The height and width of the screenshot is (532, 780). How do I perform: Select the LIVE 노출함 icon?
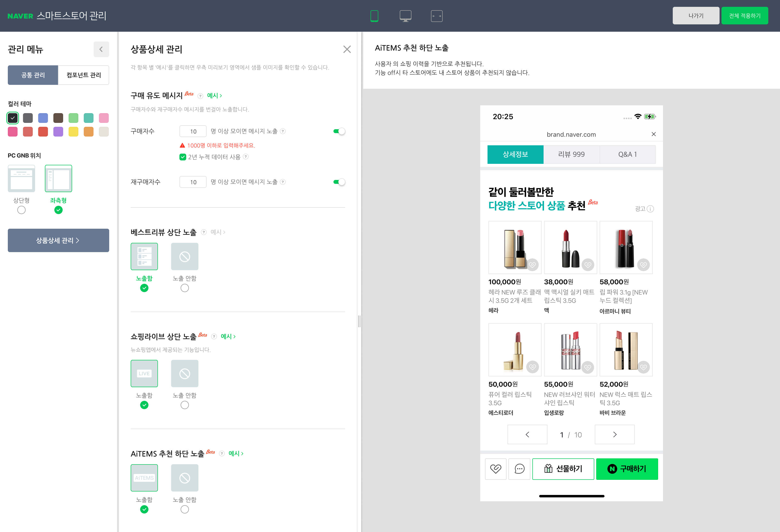coord(144,374)
